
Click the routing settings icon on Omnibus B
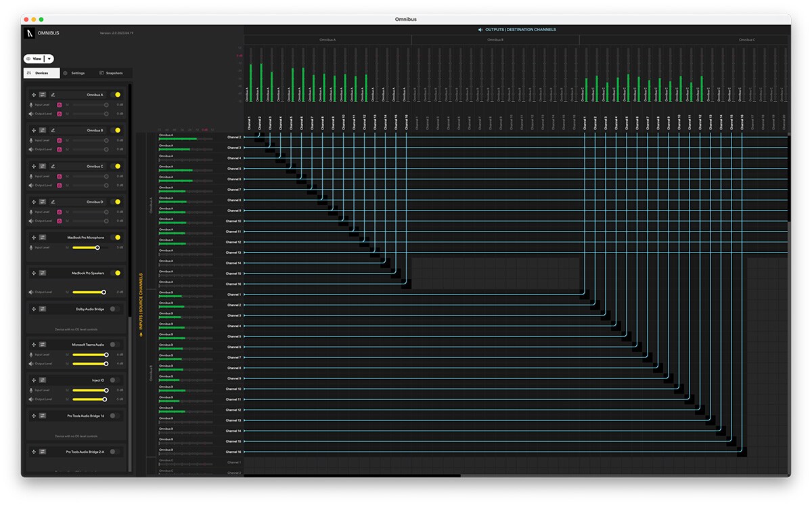coord(42,130)
